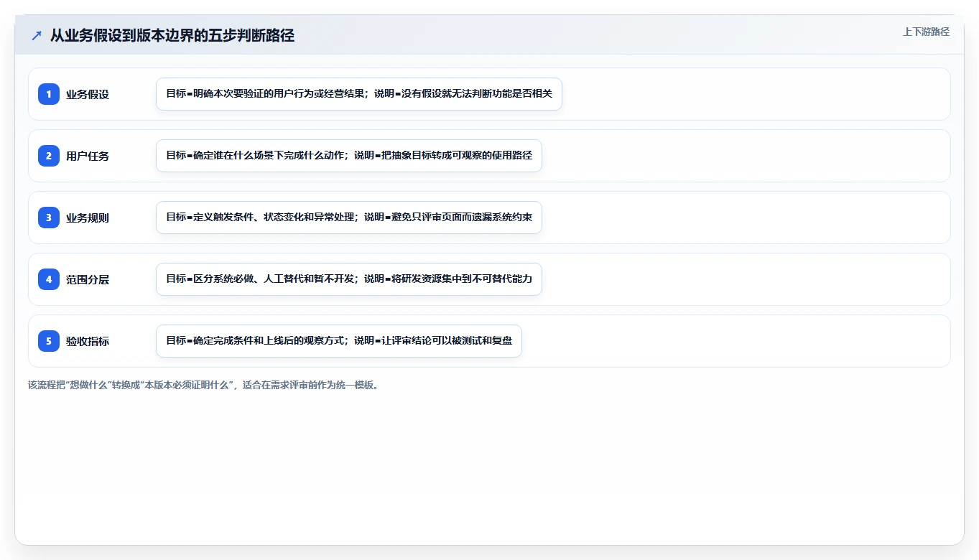Click step number badge 1
Image resolution: width=979 pixels, height=560 pixels.
pyautogui.click(x=49, y=94)
